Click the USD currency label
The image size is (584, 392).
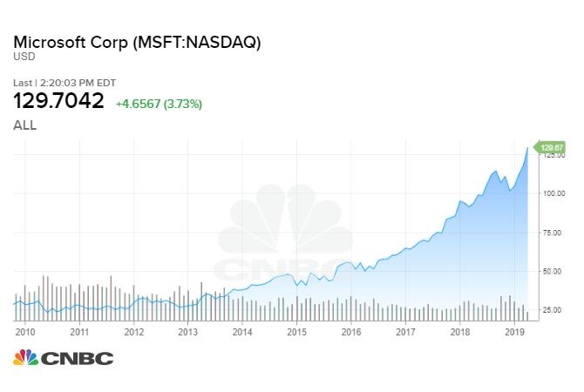[23, 57]
